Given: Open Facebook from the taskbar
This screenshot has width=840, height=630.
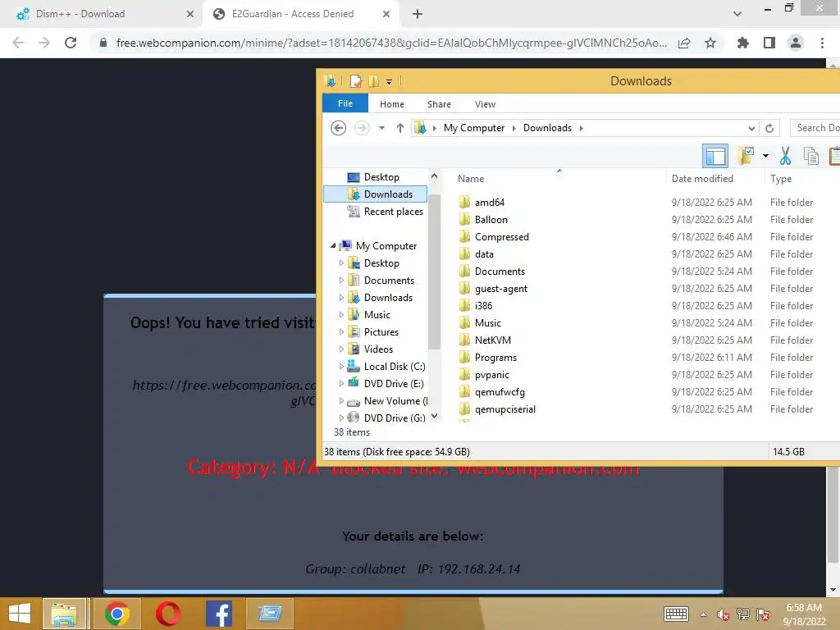Looking at the screenshot, I should coord(219,614).
